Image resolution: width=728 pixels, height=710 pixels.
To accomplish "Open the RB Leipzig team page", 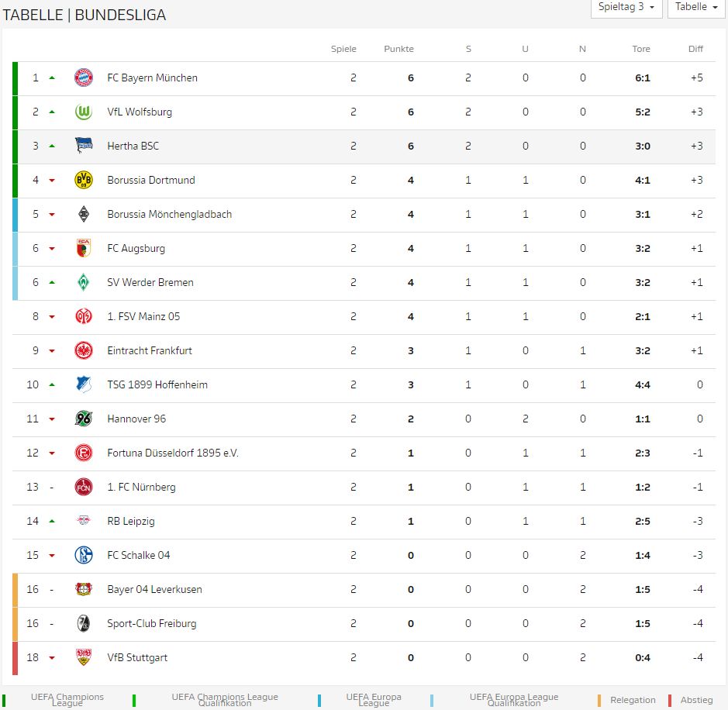I will [130, 521].
